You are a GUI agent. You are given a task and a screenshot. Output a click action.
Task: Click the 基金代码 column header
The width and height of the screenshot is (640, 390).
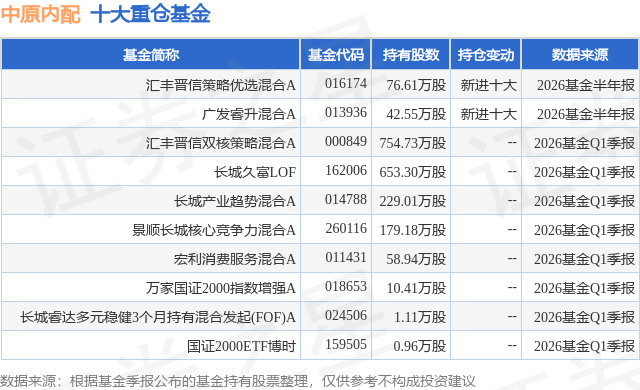coord(336,55)
